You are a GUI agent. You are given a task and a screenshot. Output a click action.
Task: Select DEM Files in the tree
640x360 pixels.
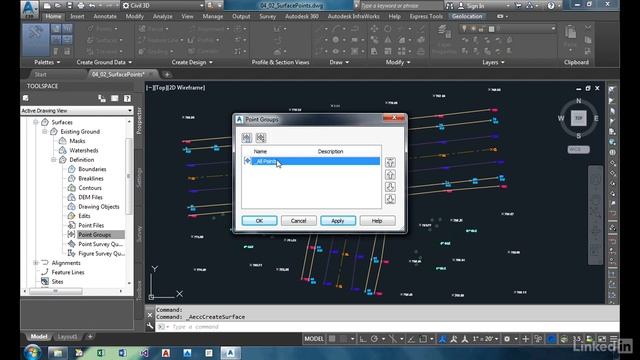coord(90,197)
